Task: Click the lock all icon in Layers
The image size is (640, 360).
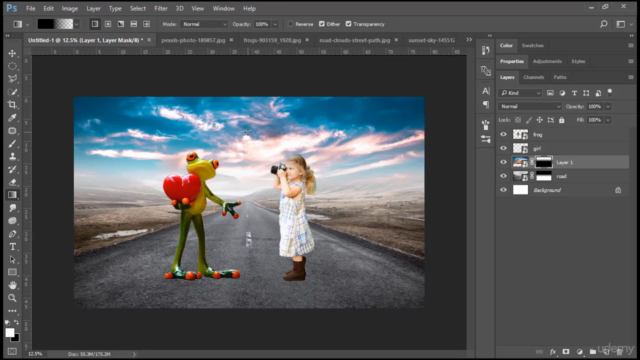Action: coord(562,120)
